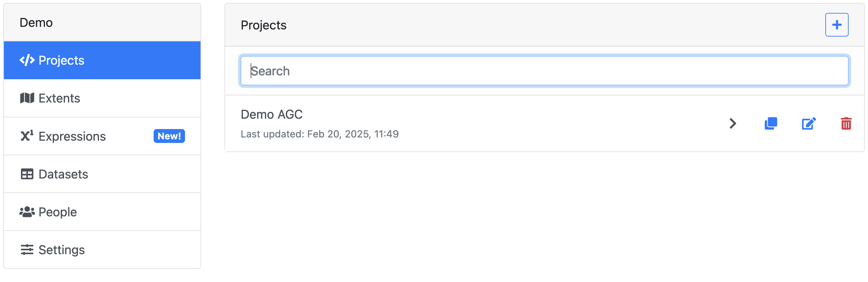Image resolution: width=868 pixels, height=282 pixels.
Task: Focus the Search projects field
Action: pos(544,71)
